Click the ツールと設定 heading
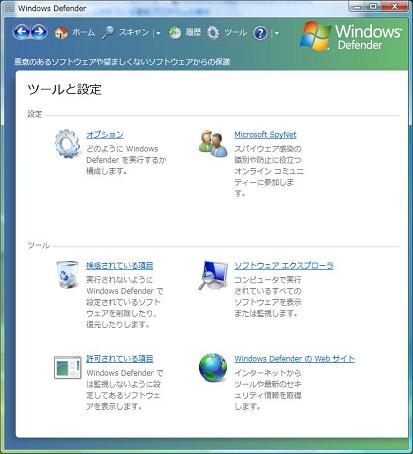The width and height of the screenshot is (413, 454). [64, 89]
